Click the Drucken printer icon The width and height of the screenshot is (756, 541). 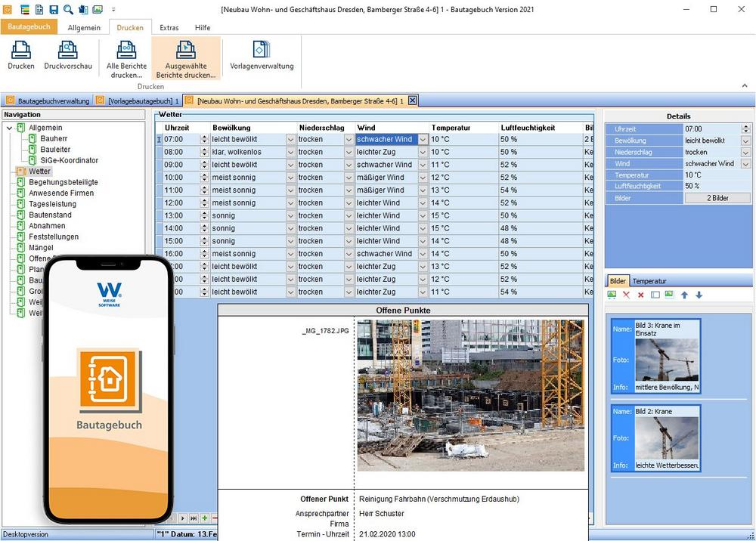[x=21, y=51]
